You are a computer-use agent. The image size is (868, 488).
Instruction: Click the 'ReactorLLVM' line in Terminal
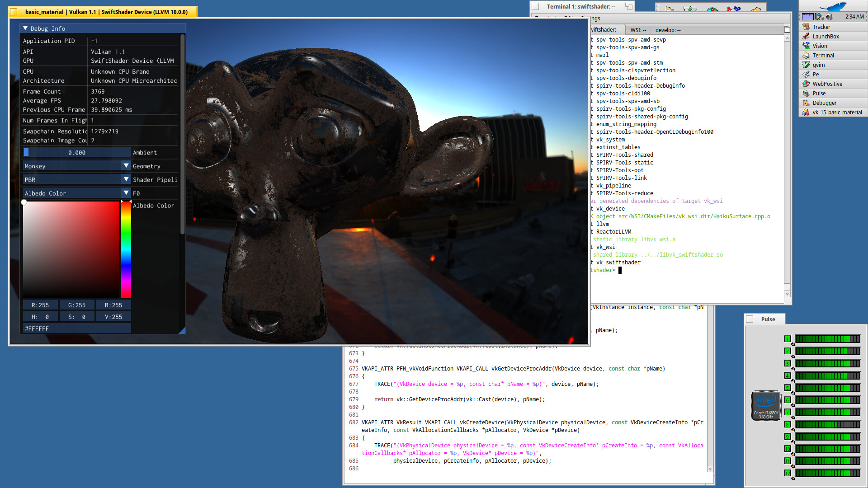coord(613,231)
